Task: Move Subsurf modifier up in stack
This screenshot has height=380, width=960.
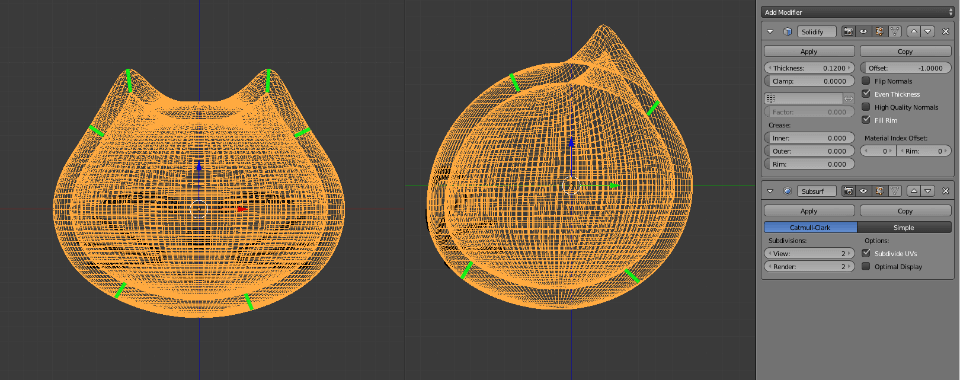Action: click(x=915, y=191)
